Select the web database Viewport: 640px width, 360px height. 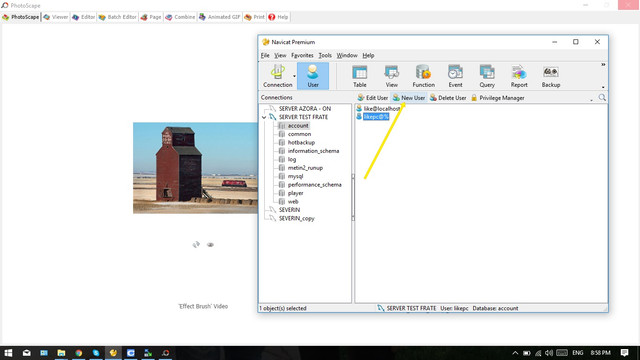pyautogui.click(x=293, y=202)
